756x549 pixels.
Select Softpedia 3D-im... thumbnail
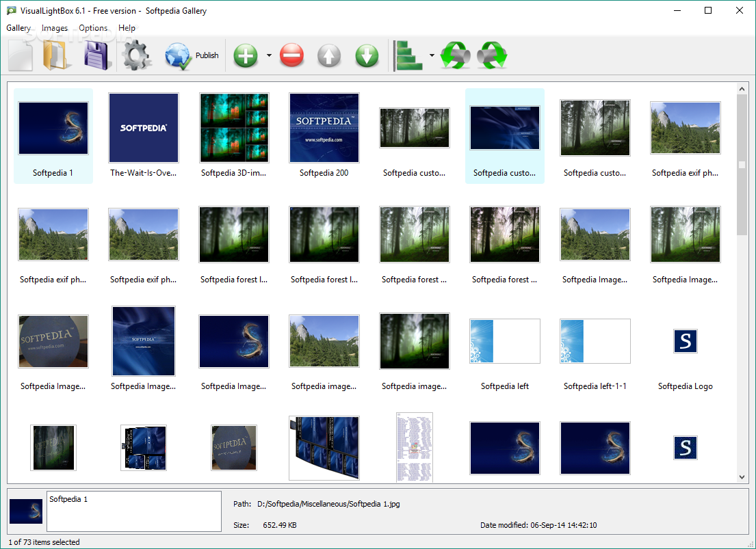coord(234,128)
